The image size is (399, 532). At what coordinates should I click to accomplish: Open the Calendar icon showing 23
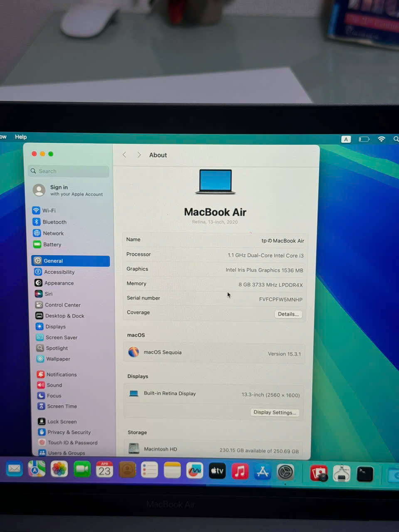[x=104, y=470]
